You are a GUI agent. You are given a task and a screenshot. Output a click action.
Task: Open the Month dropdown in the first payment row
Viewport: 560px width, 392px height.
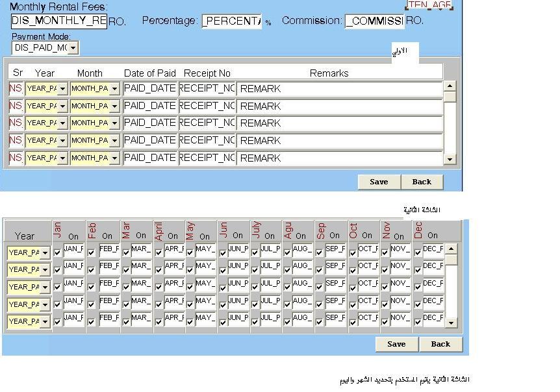click(114, 89)
